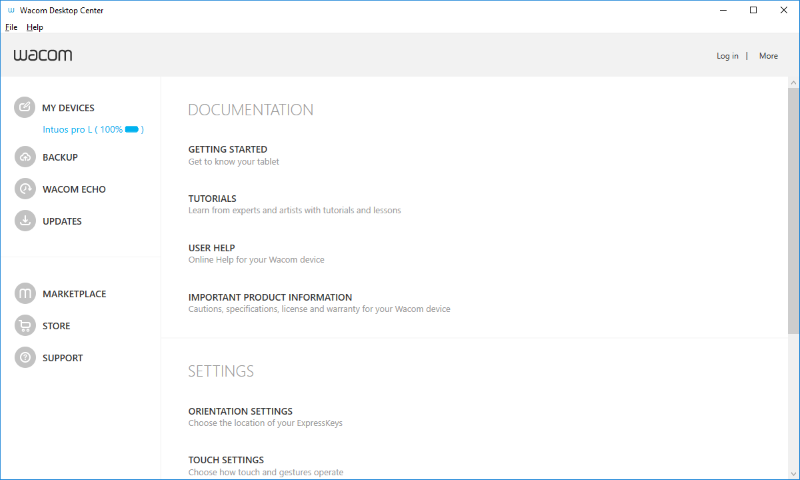The height and width of the screenshot is (480, 800).
Task: Show the UPDATES section
Action: click(62, 221)
